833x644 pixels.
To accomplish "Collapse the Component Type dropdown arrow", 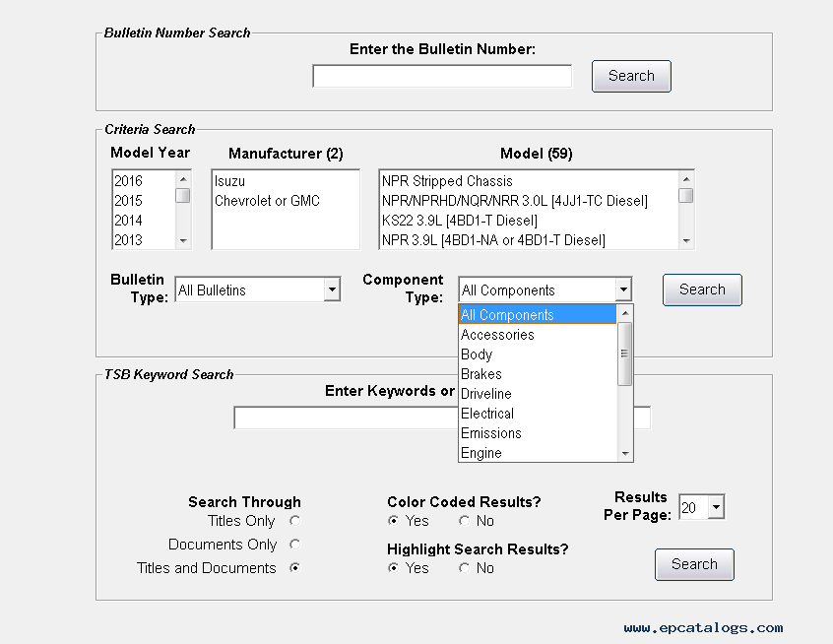I will 622,290.
